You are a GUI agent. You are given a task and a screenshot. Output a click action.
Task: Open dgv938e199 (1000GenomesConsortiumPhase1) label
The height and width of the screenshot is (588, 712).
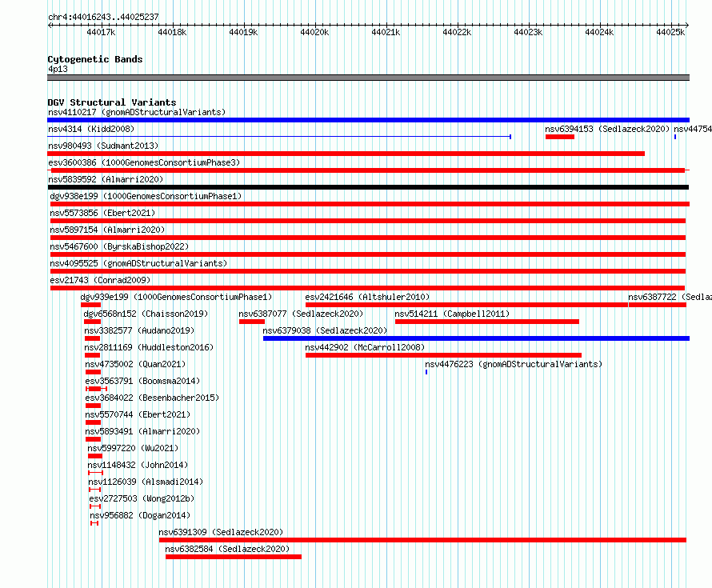pyautogui.click(x=146, y=196)
